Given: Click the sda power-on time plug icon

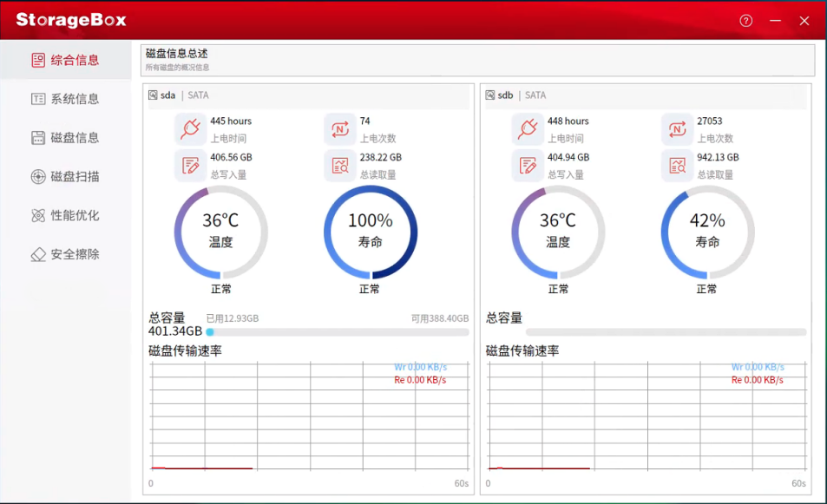Looking at the screenshot, I should [x=190, y=129].
